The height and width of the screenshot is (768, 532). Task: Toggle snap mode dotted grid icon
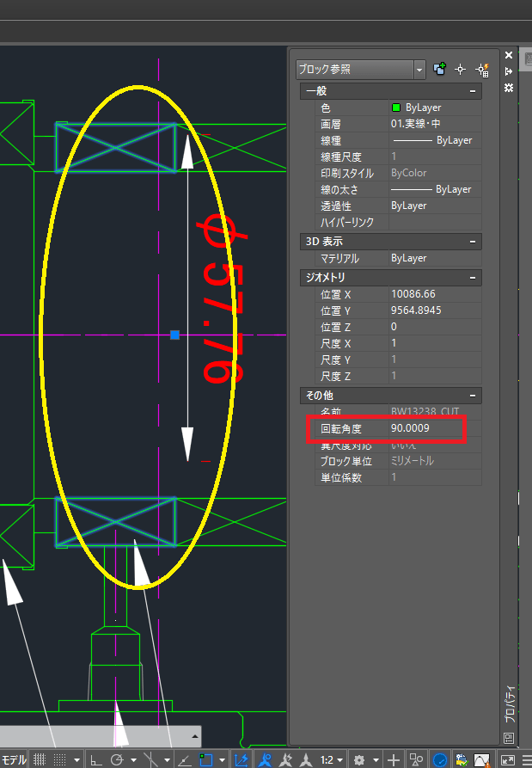[x=59, y=759]
